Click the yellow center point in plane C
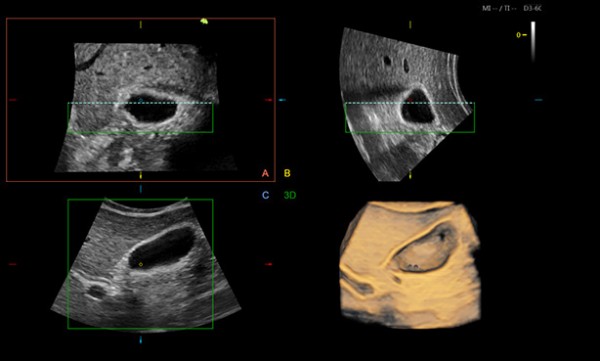Viewport: 600px width, 361px height. coord(141,264)
